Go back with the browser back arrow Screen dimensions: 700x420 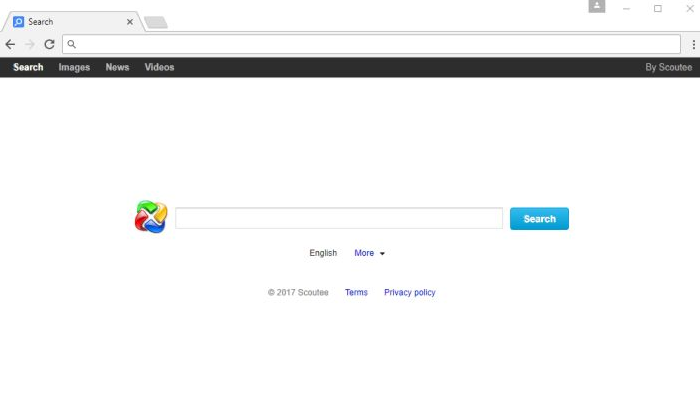point(10,44)
